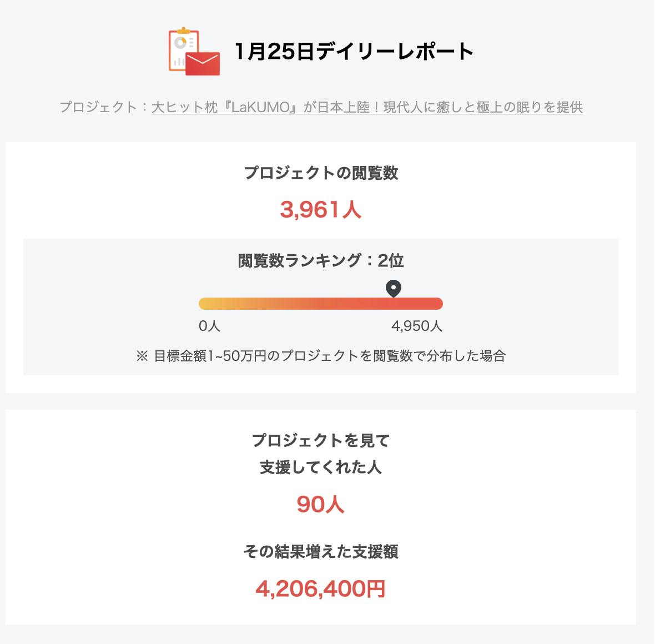
Task: Click the プロジェクトの閲覧数 heading
Action: 321,173
